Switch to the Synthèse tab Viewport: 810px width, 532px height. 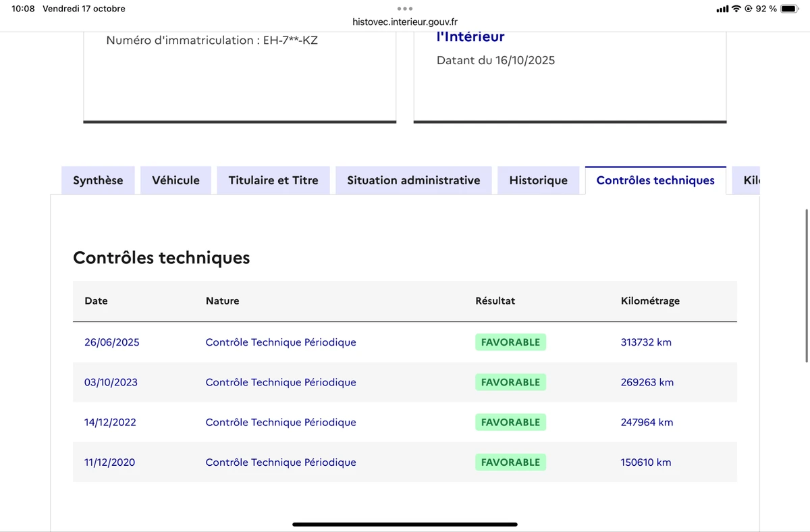point(98,180)
